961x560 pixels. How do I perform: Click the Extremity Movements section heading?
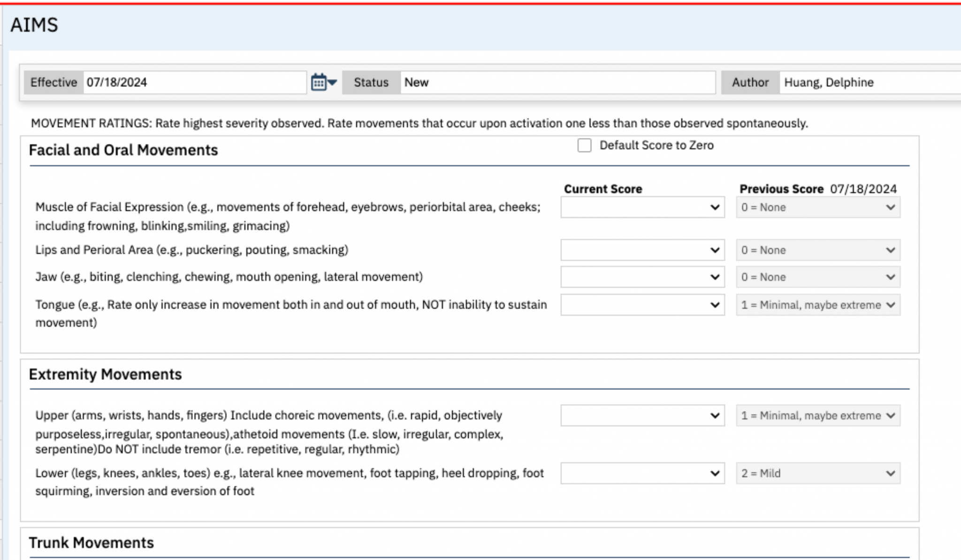105,374
